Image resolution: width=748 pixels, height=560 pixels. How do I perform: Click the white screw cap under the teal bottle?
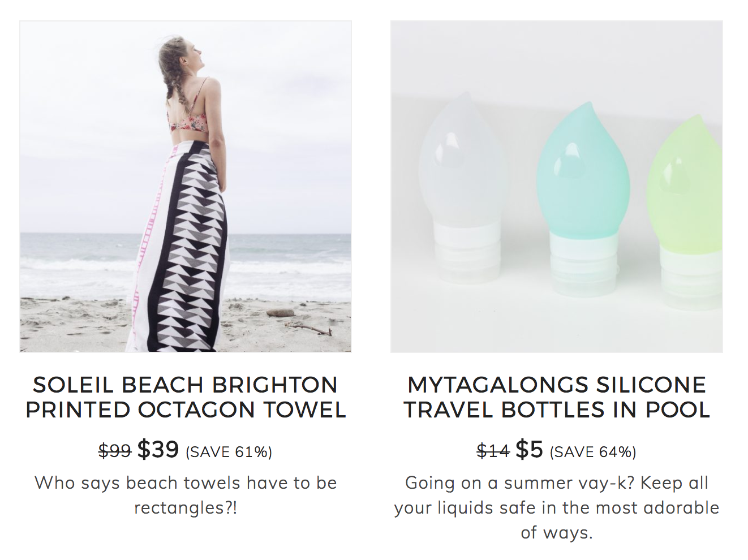583,264
